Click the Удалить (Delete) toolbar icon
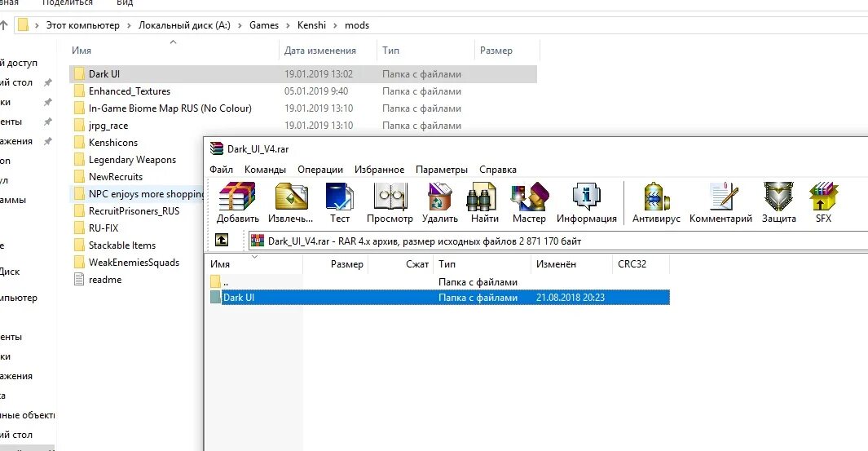 [x=439, y=196]
